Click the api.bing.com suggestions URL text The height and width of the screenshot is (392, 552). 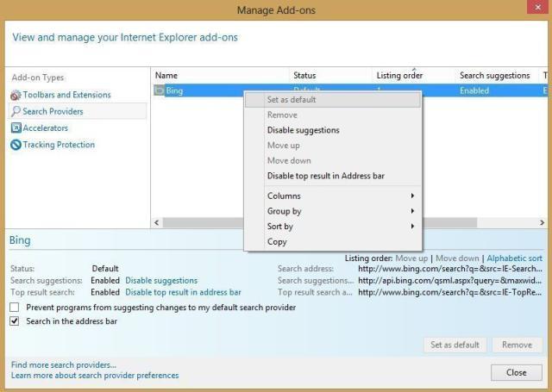click(450, 281)
